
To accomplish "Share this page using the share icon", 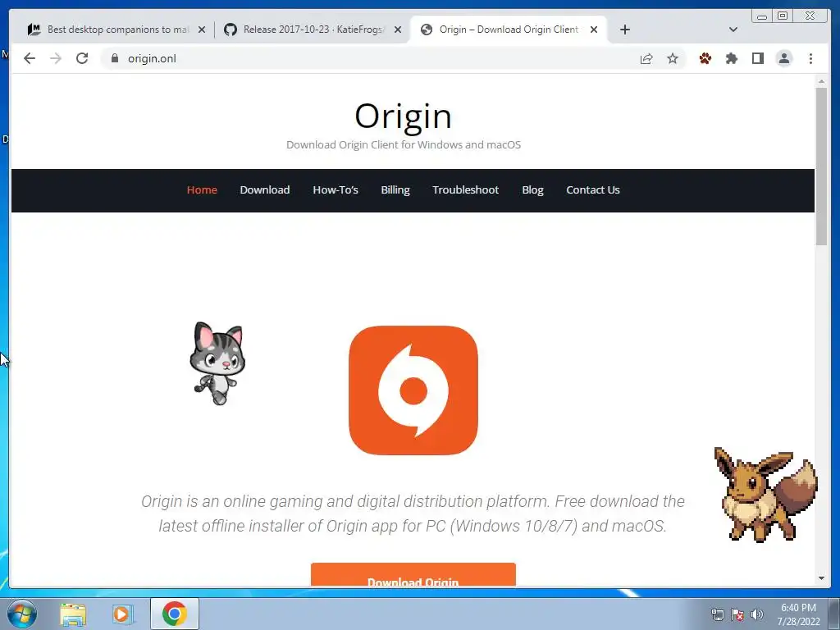I will [x=646, y=58].
